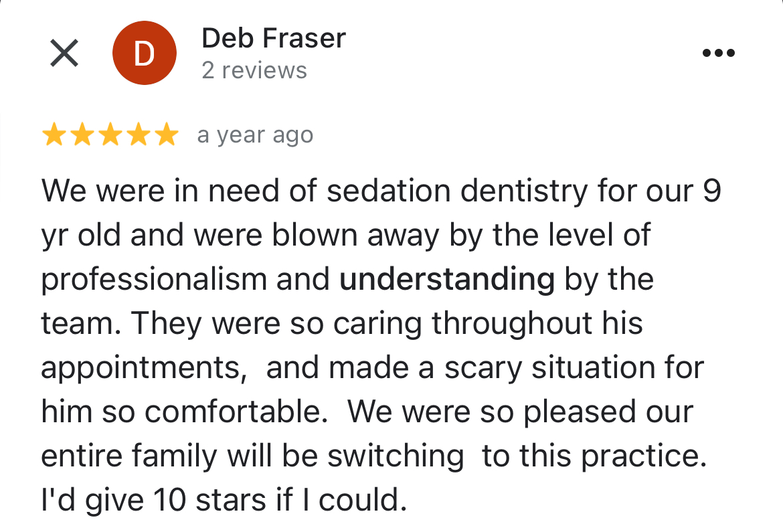This screenshot has width=783, height=532.
Task: Click the word 'switching' in the review
Action: (x=396, y=456)
